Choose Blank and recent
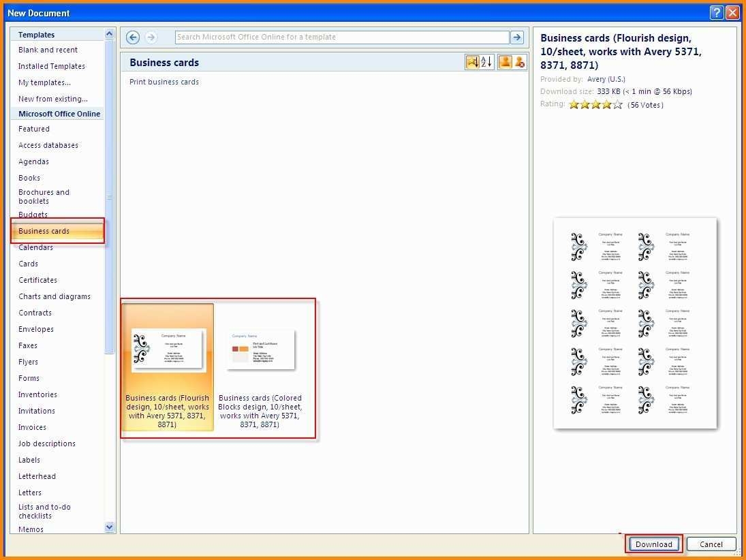746x560 pixels. pyautogui.click(x=48, y=50)
